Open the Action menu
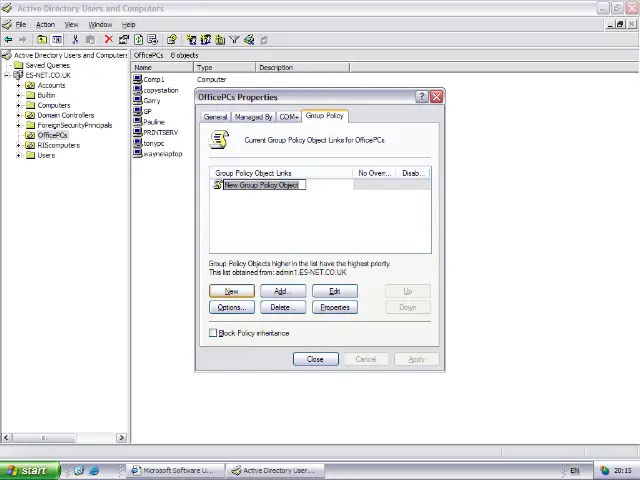 coord(45,24)
